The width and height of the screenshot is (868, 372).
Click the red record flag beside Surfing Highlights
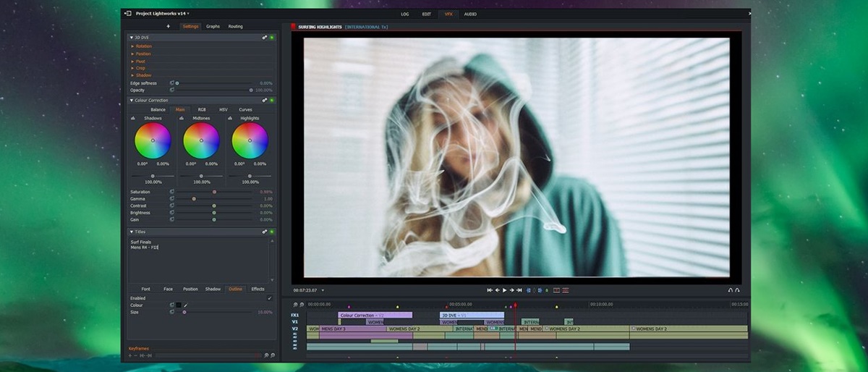(294, 27)
